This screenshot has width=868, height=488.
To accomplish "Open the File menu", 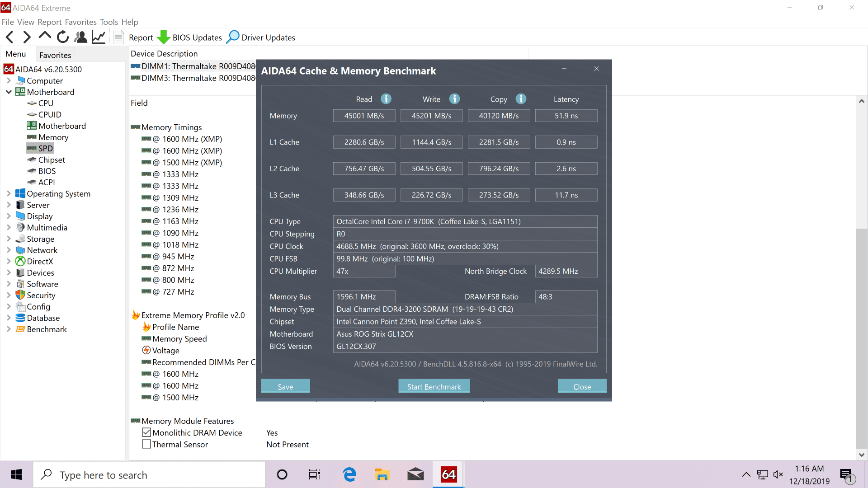I will 8,22.
